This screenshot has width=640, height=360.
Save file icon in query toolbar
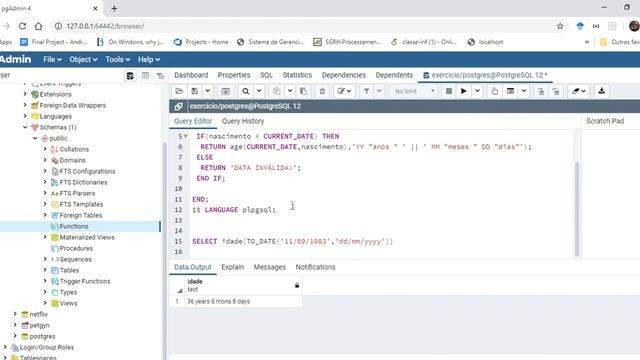(195, 91)
